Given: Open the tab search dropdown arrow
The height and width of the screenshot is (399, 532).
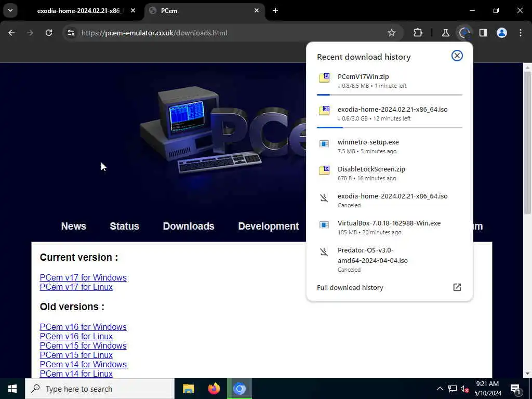Looking at the screenshot, I should point(10,10).
